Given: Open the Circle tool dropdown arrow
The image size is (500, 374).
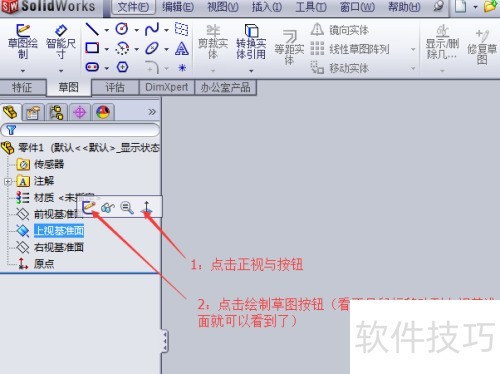Looking at the screenshot, I should coord(137,30).
